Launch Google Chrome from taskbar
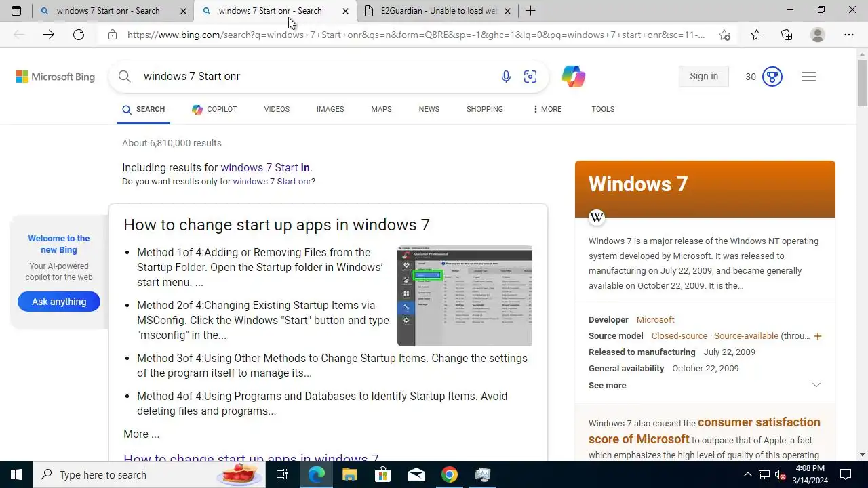The width and height of the screenshot is (868, 488). (x=450, y=474)
